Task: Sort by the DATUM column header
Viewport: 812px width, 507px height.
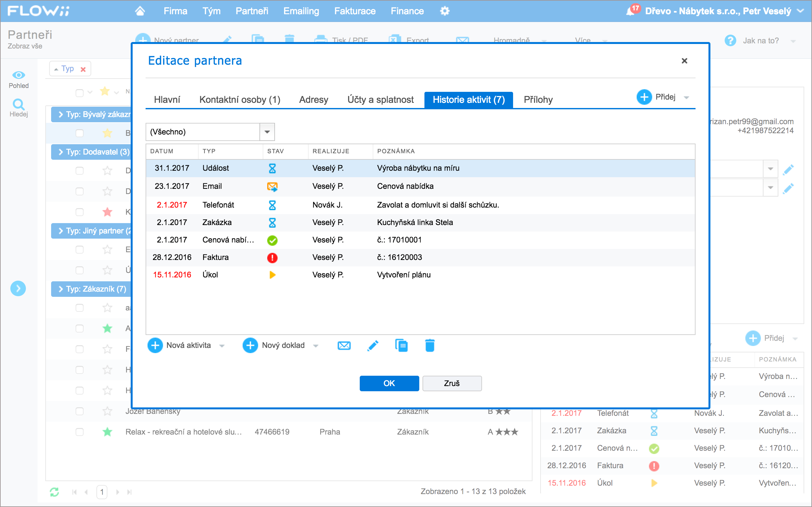Action: coord(162,151)
